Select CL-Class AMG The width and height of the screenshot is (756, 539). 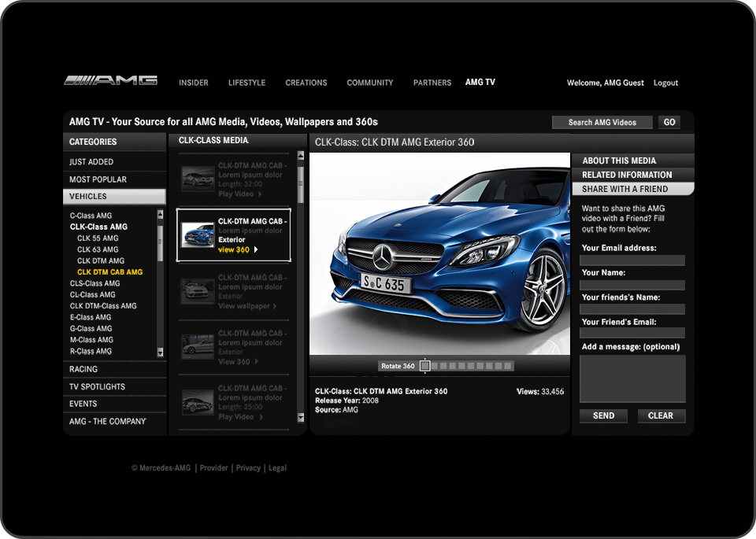[x=93, y=295]
